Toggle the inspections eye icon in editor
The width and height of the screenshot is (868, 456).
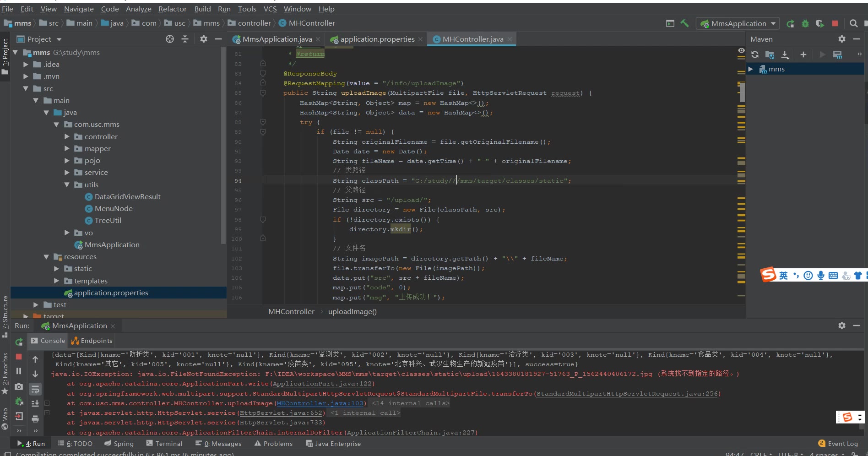pyautogui.click(x=741, y=51)
